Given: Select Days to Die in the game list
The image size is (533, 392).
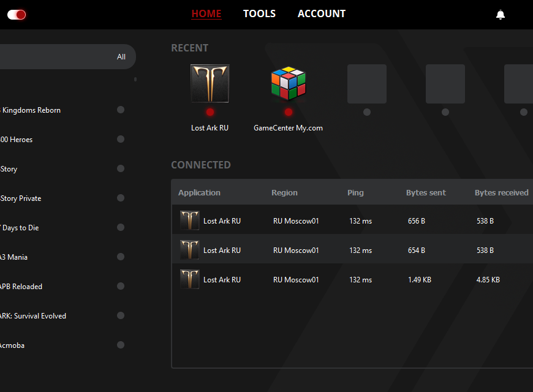Looking at the screenshot, I should click(x=20, y=228).
